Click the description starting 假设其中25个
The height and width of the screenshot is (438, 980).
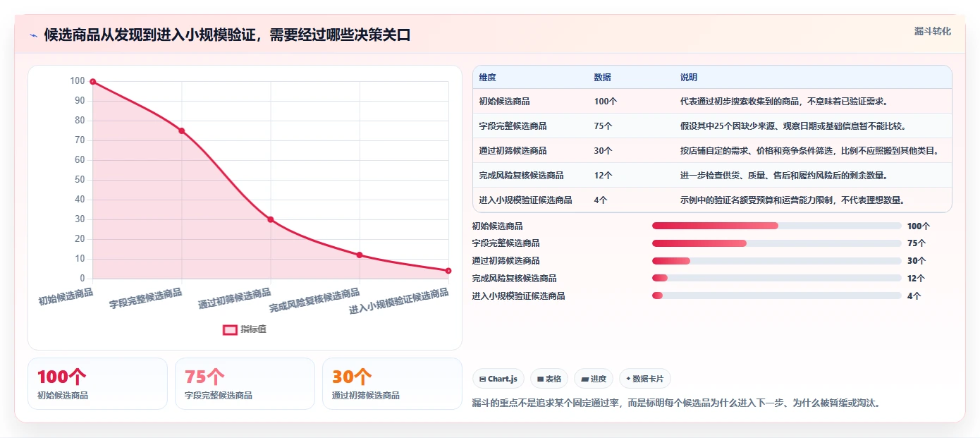tap(792, 126)
